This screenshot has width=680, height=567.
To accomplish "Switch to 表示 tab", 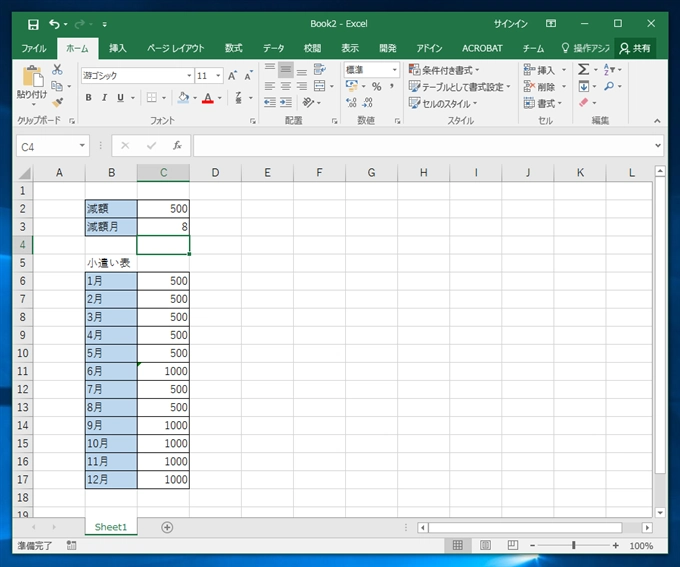I will click(350, 48).
